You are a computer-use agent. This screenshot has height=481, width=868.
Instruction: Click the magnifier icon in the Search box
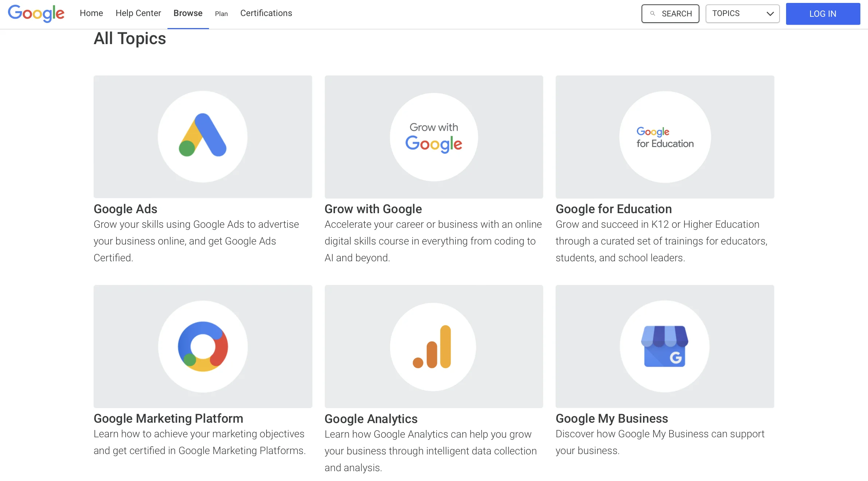pos(653,13)
